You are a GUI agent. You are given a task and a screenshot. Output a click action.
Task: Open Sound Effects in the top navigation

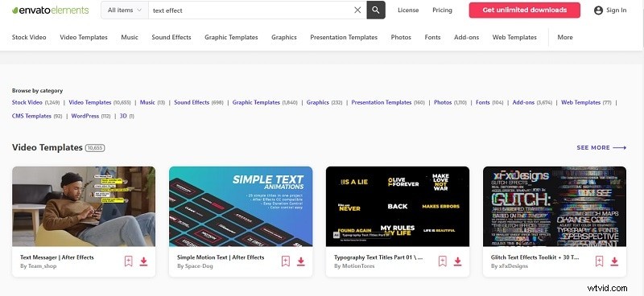(x=171, y=37)
